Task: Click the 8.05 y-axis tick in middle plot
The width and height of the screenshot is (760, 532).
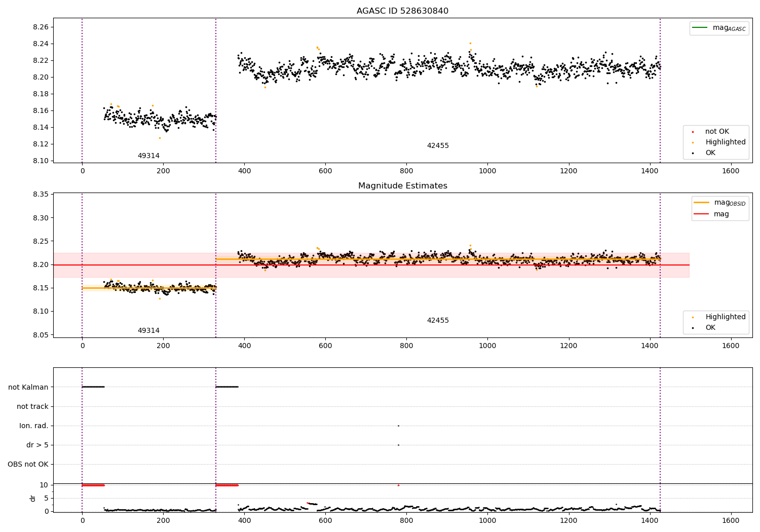Action: pos(41,335)
